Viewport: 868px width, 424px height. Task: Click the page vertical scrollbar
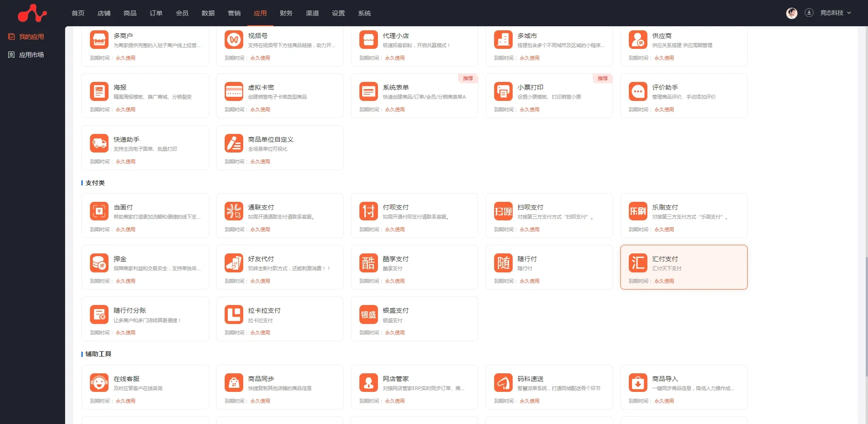click(866, 316)
